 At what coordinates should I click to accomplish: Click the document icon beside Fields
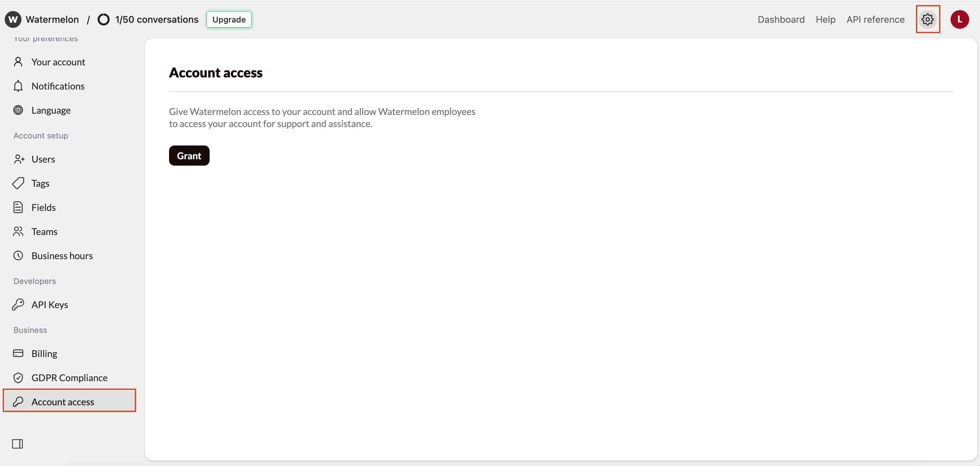point(18,207)
